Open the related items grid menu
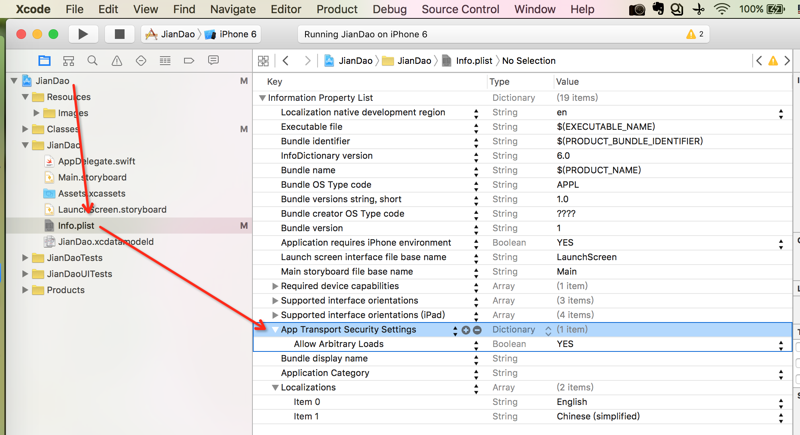This screenshot has height=435, width=800. tap(263, 61)
